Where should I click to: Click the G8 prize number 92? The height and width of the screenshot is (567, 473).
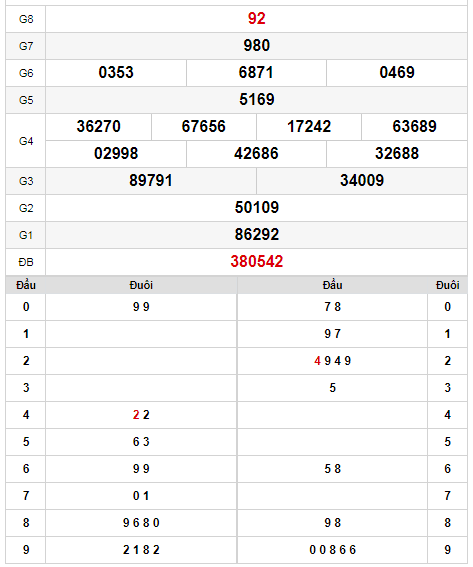(x=256, y=18)
